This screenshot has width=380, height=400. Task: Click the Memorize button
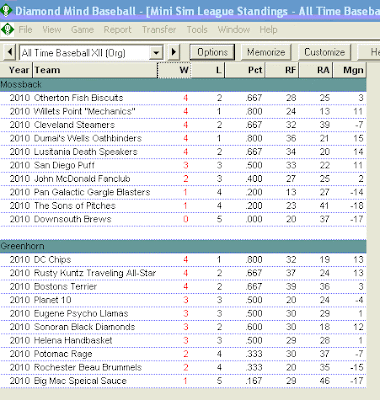click(266, 52)
